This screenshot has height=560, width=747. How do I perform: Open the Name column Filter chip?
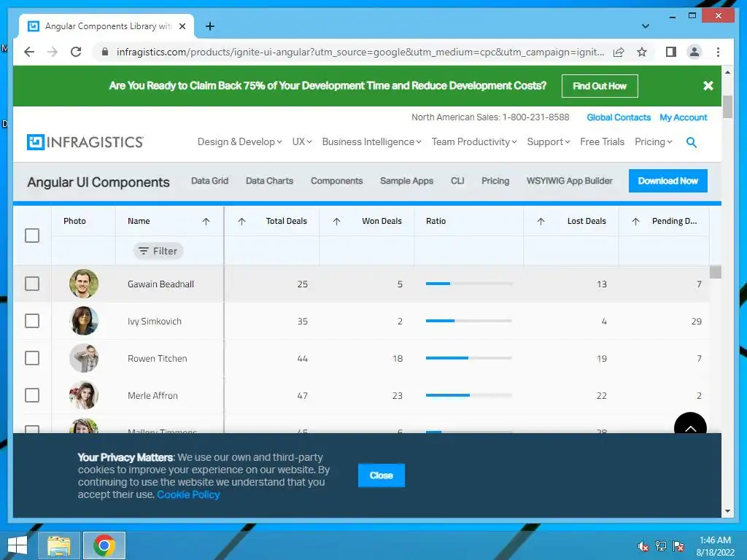tap(158, 251)
